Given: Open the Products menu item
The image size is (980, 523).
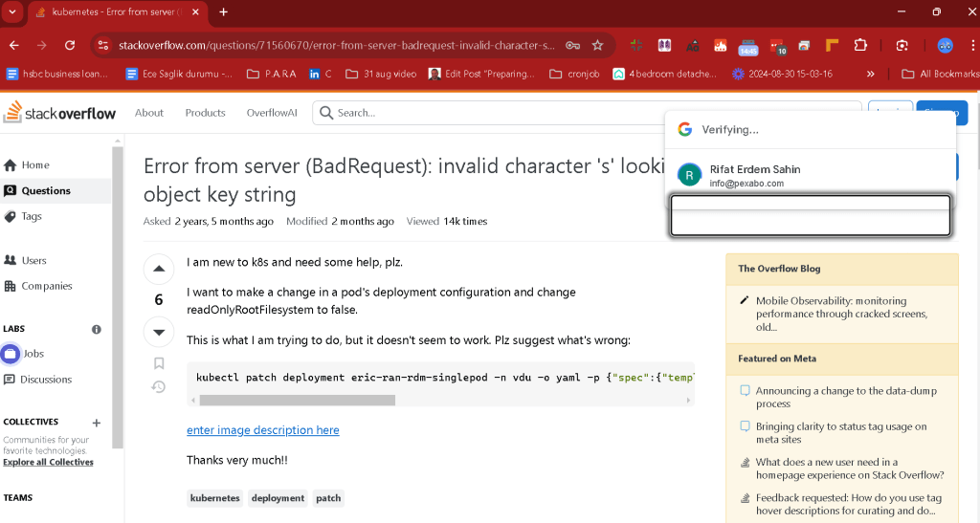Looking at the screenshot, I should tap(205, 113).
